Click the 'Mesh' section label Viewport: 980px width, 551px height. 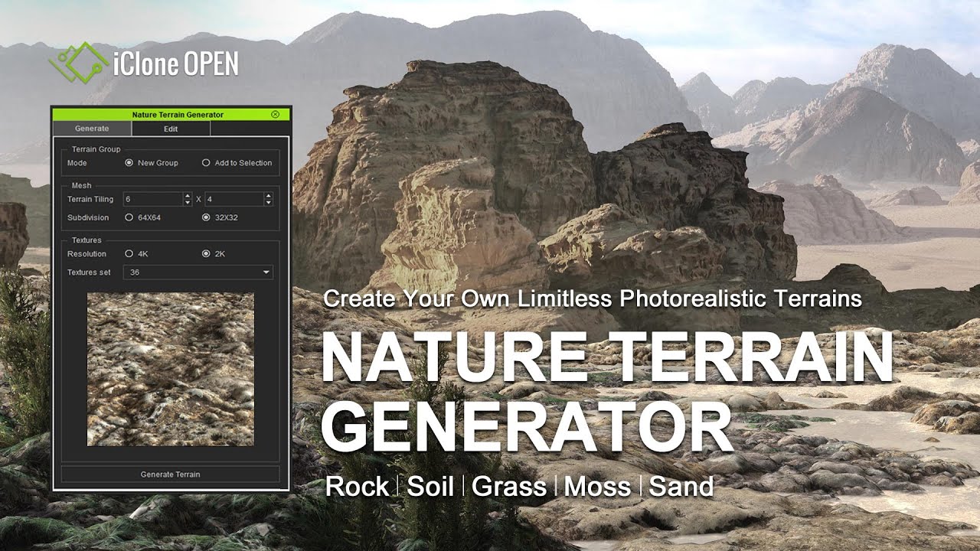81,185
